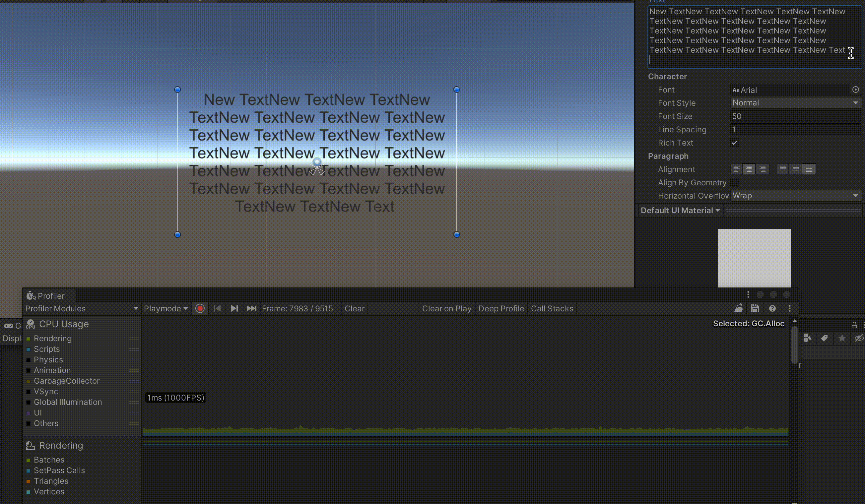Align text vertically to top

point(783,169)
